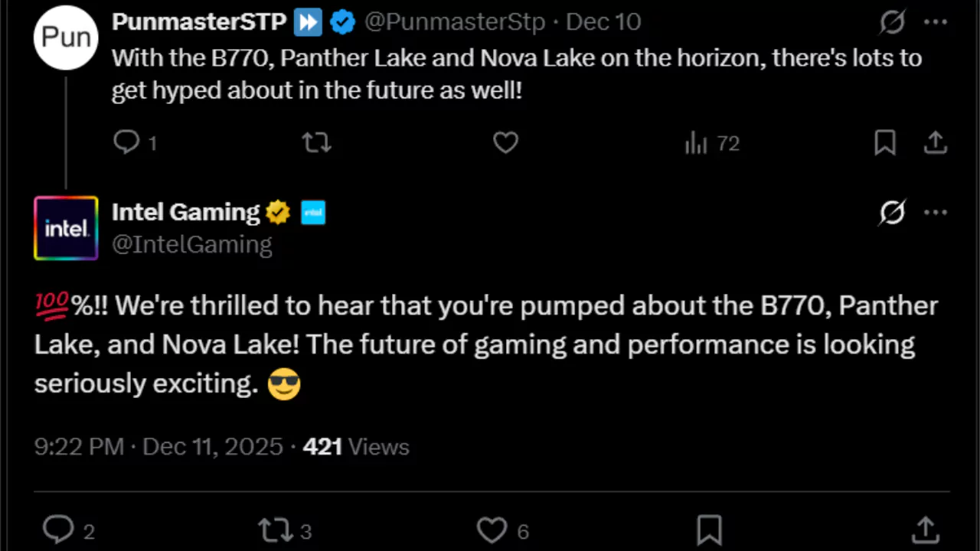The image size is (980, 551).
Task: Like Intel Gaming's reply
Action: [x=492, y=530]
